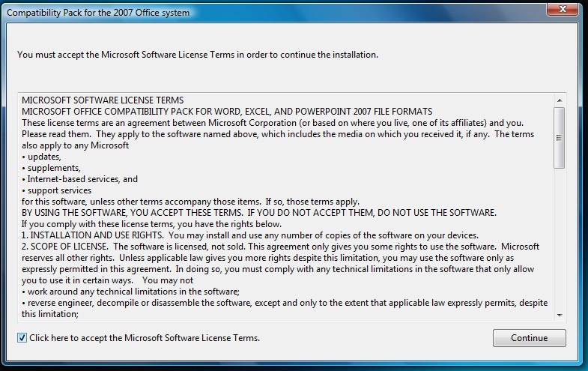Click the scrollbar down arrow
The image size is (588, 371).
(560, 316)
